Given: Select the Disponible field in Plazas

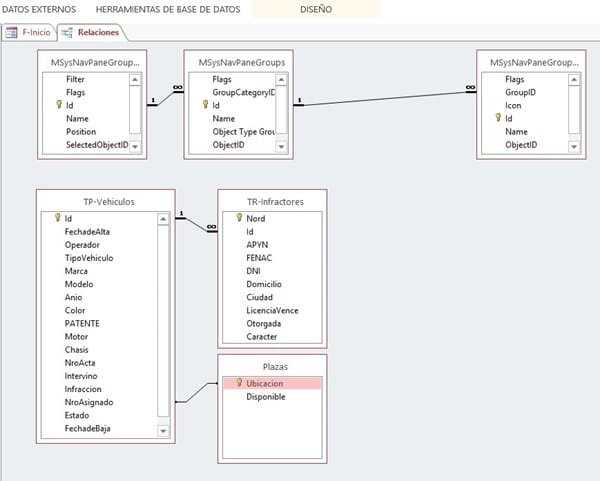Looking at the screenshot, I should tap(266, 397).
